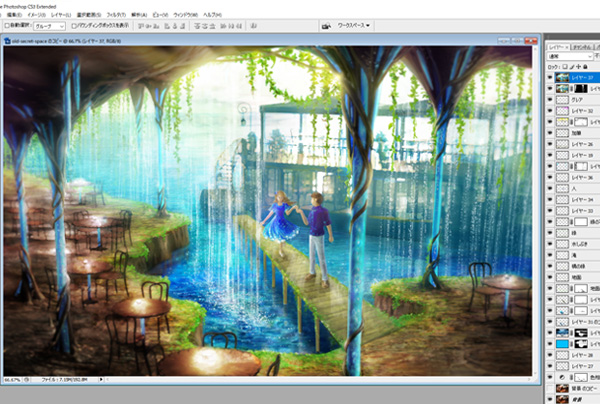Image resolution: width=600 pixels, height=404 pixels.
Task: Click the Align bottom edges icon
Action: [x=156, y=26]
